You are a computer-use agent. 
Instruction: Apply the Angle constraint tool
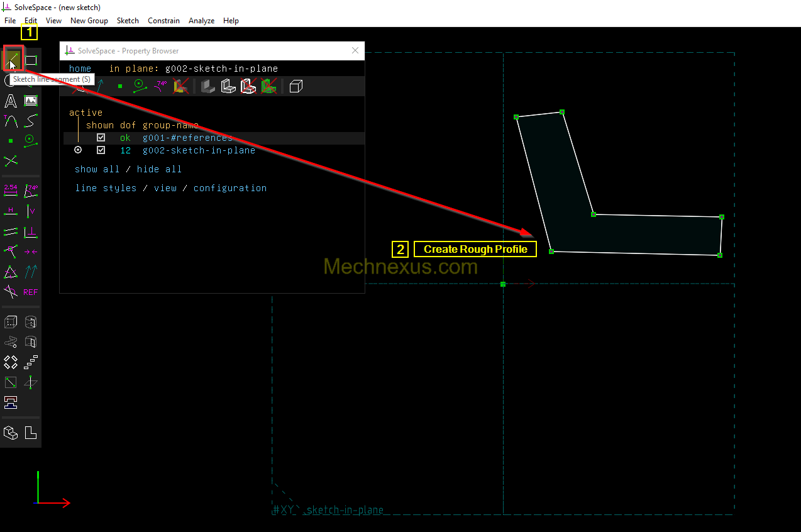(31, 191)
